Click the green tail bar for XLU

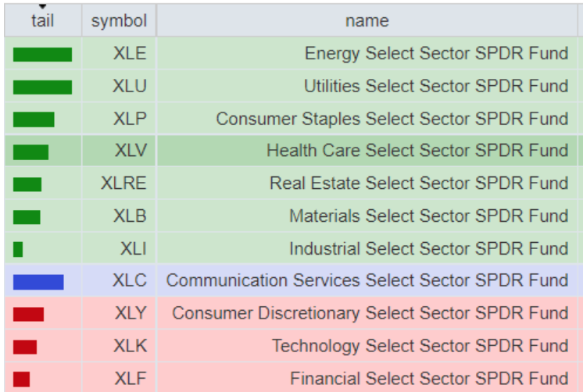click(42, 87)
